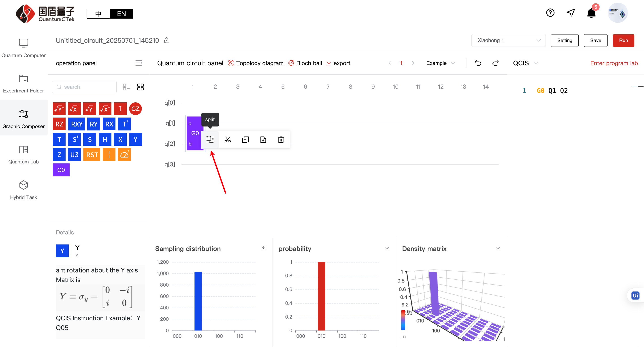Click the G0 block on circuit

[195, 133]
